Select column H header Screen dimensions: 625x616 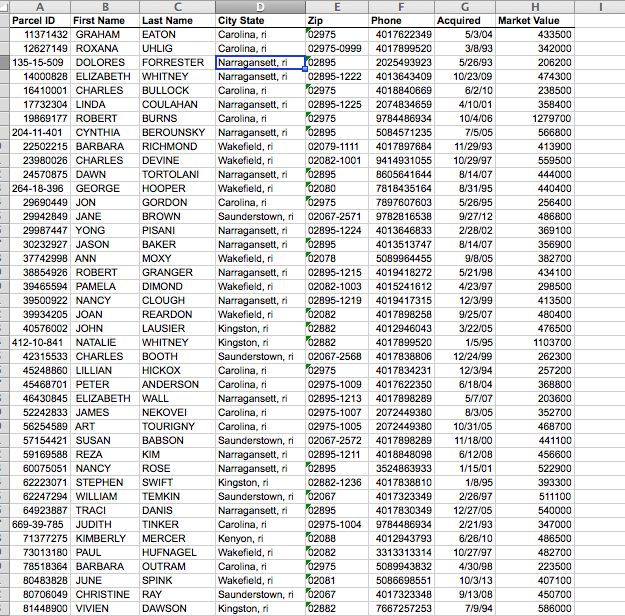click(535, 7)
